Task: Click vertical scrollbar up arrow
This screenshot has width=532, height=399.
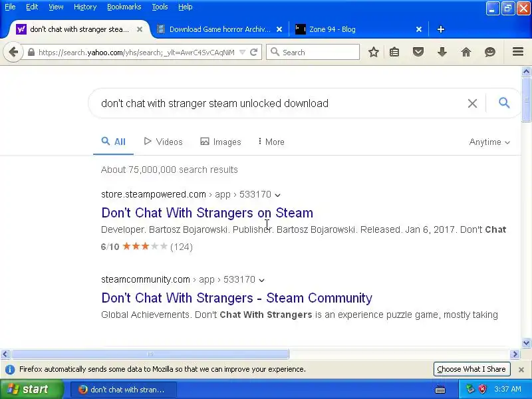Action: [526, 72]
